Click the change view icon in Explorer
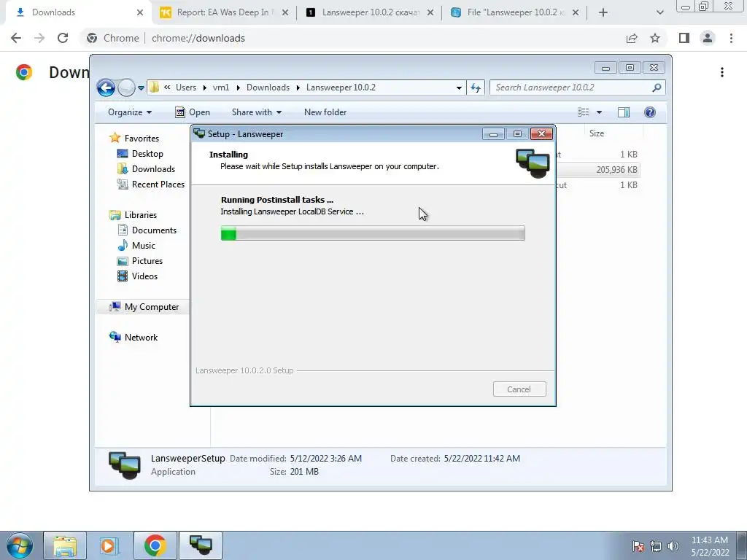Image resolution: width=747 pixels, height=560 pixels. 584,112
